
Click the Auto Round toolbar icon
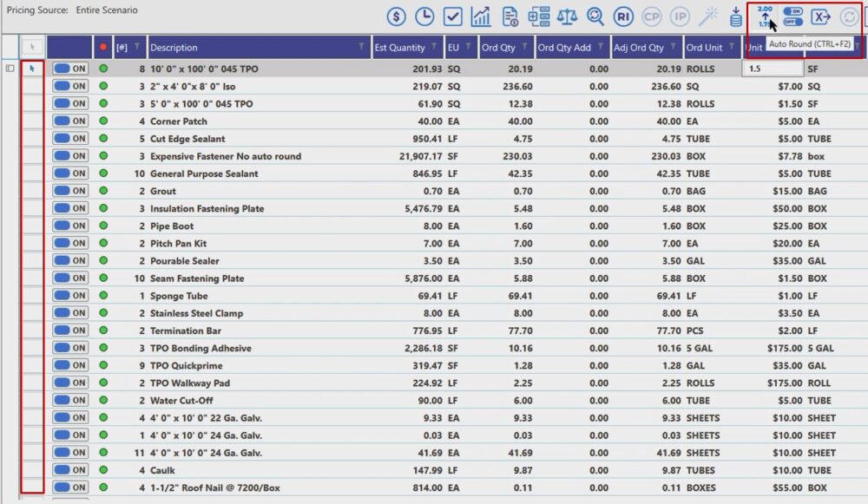click(765, 16)
